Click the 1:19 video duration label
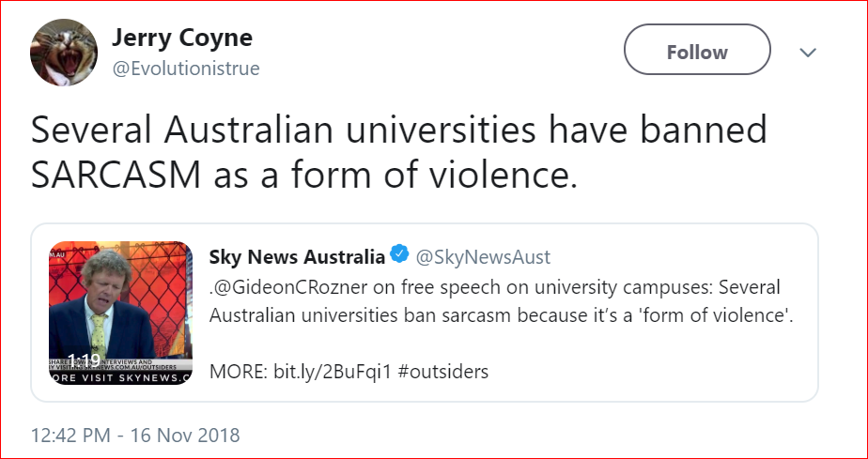Viewport: 868px width, 459px height. (83, 360)
